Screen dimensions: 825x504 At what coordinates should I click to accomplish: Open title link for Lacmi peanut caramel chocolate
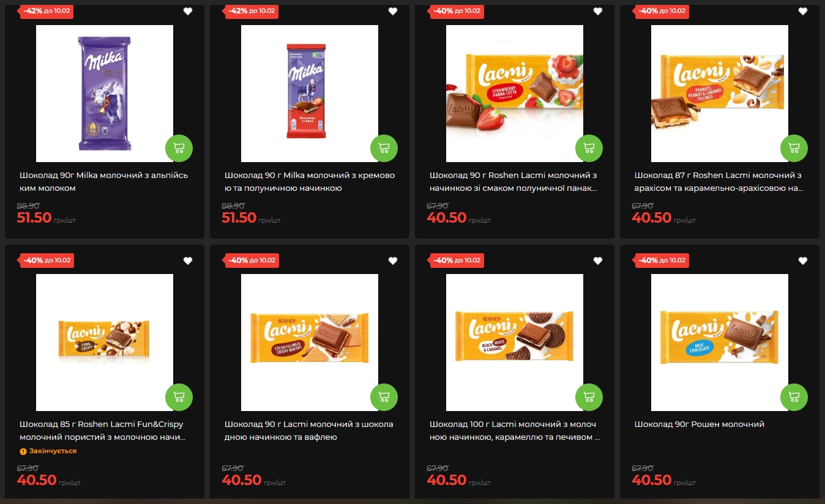click(719, 182)
